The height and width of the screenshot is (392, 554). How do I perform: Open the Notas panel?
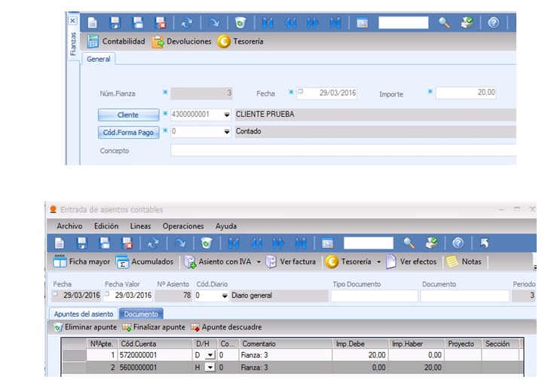tap(464, 262)
